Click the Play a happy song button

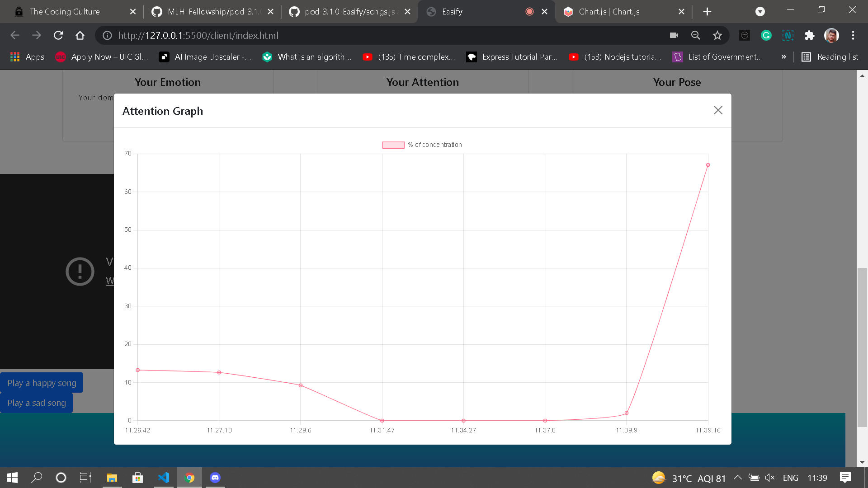point(42,383)
